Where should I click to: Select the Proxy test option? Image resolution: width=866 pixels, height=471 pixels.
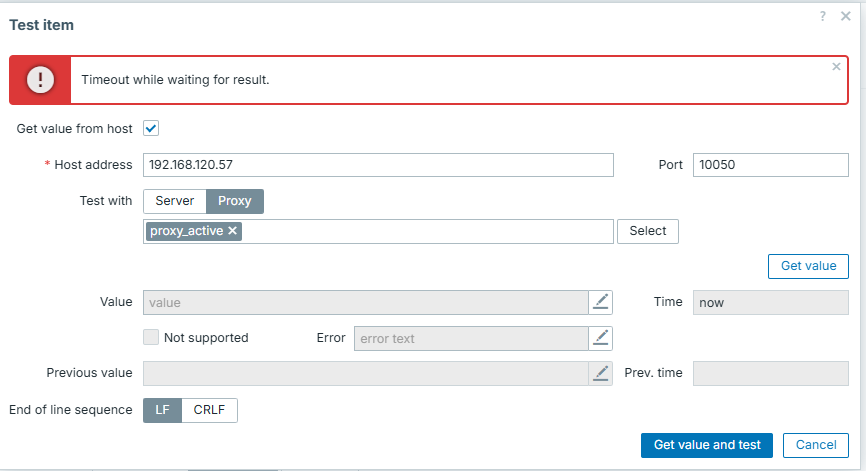235,201
